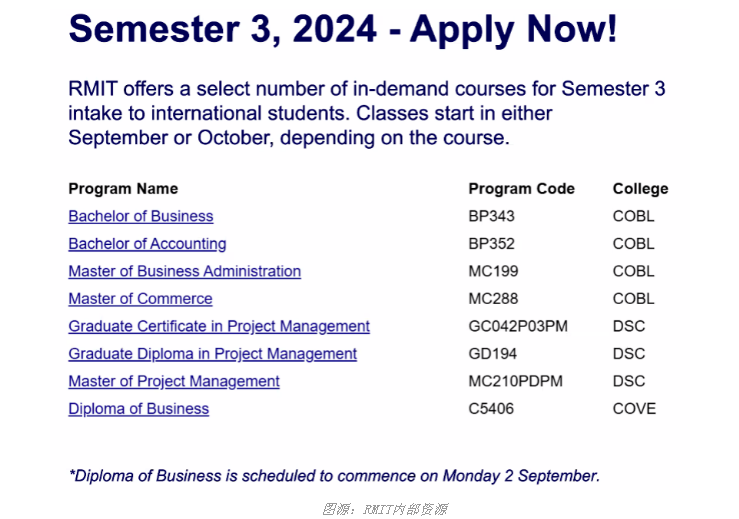
Task: Open the Bachelor of Business link
Action: pos(141,216)
